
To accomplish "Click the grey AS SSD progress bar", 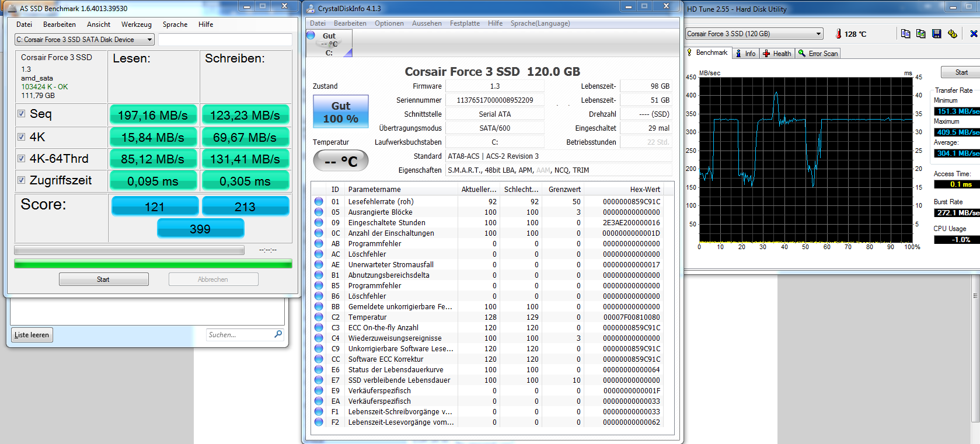I will pos(129,250).
